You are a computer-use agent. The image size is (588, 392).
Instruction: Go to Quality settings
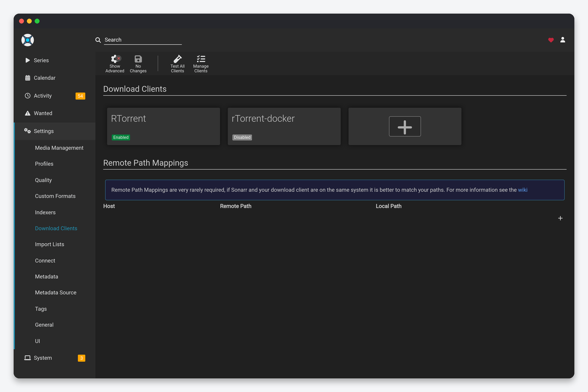[43, 180]
